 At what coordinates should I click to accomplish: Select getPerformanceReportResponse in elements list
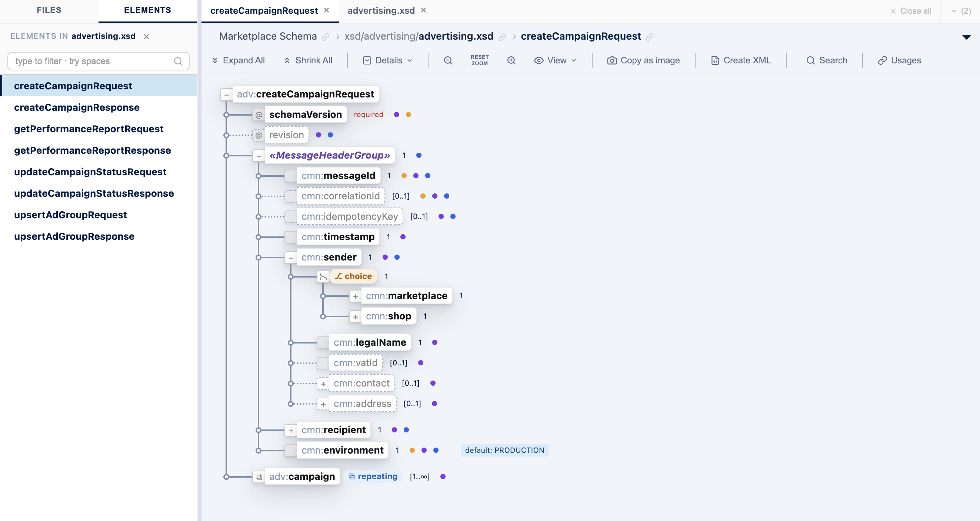(x=99, y=150)
